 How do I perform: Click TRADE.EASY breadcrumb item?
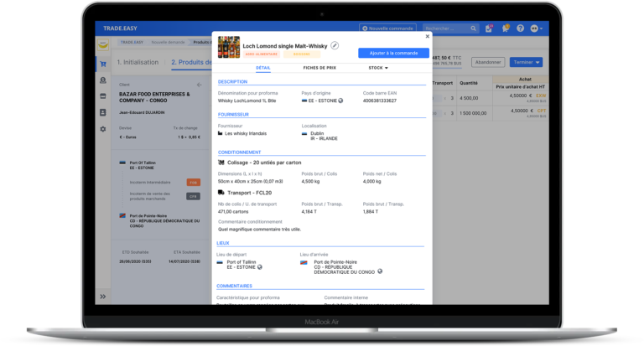point(132,42)
